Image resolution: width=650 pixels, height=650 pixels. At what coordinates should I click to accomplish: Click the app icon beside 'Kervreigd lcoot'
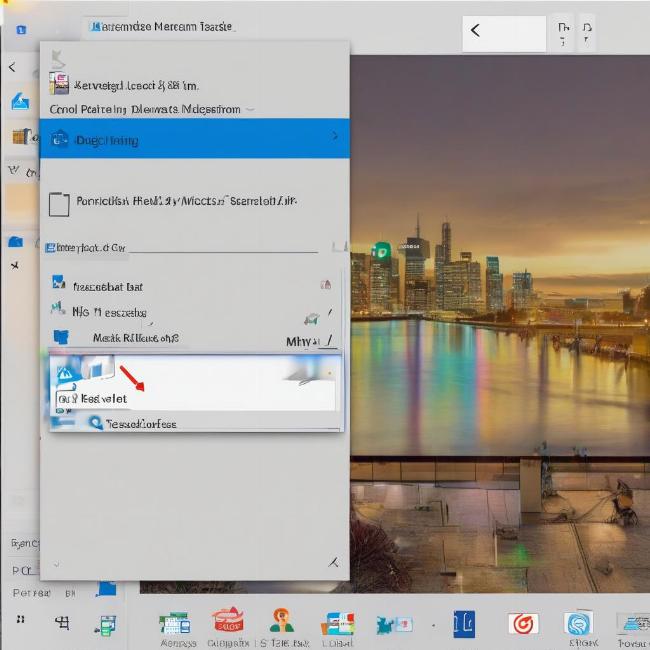click(x=59, y=83)
